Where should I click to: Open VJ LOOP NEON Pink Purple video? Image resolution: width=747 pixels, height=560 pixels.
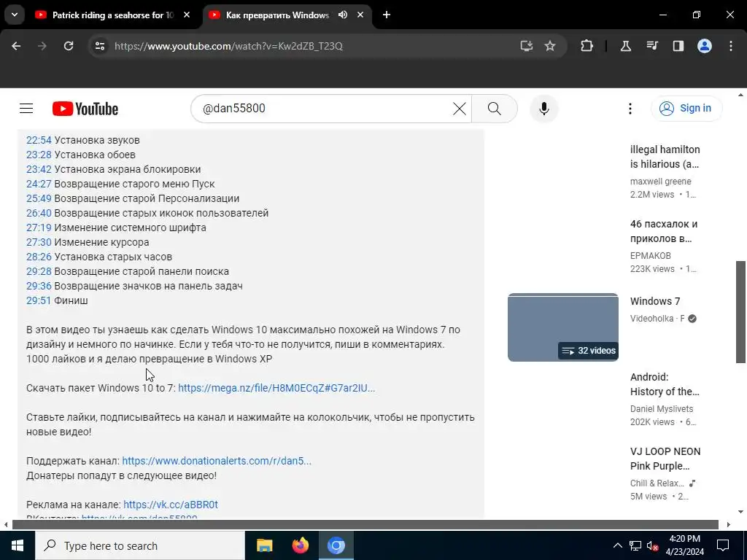[x=665, y=459]
